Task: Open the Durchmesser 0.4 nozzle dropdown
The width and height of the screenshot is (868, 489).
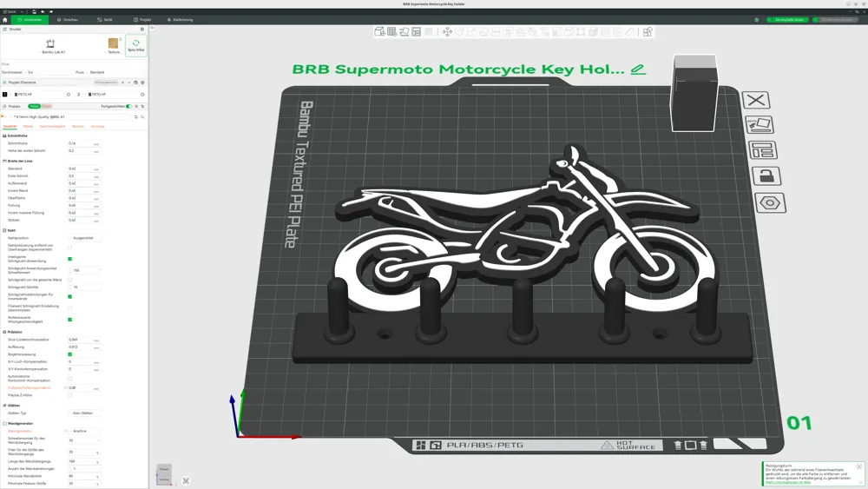Action: click(49, 72)
